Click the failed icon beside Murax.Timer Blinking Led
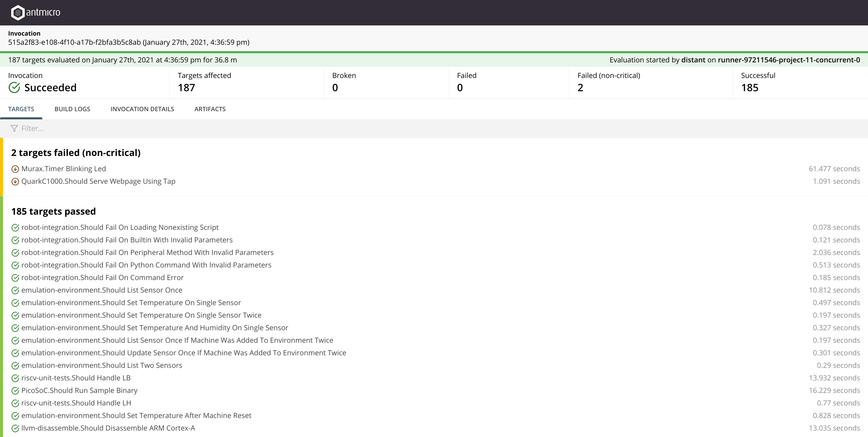The width and height of the screenshot is (868, 437). pyautogui.click(x=15, y=169)
